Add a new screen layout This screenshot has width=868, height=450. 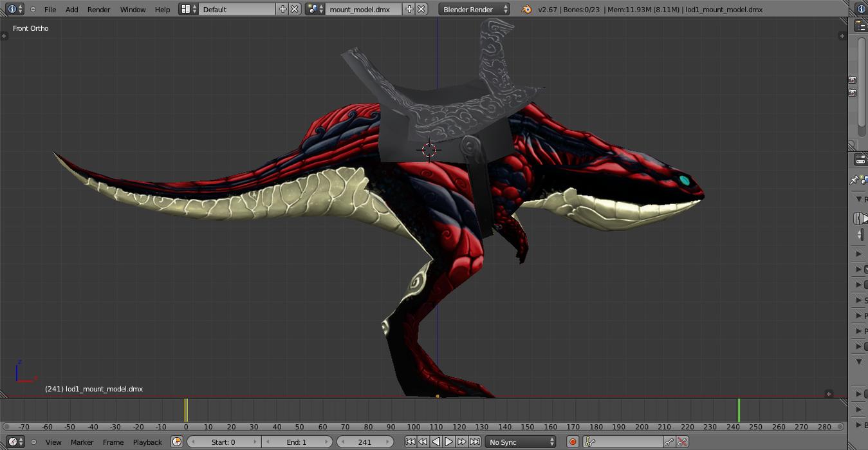(282, 9)
